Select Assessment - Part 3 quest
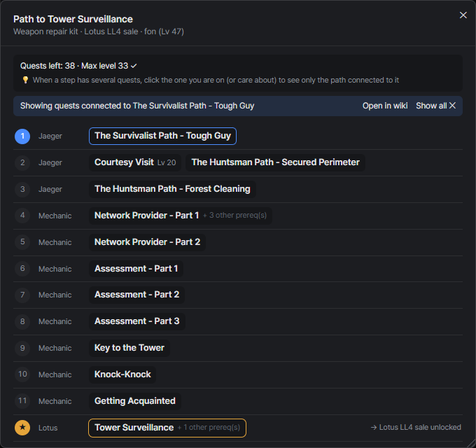Screen dimensions: 476x448 pyautogui.click(x=137, y=321)
